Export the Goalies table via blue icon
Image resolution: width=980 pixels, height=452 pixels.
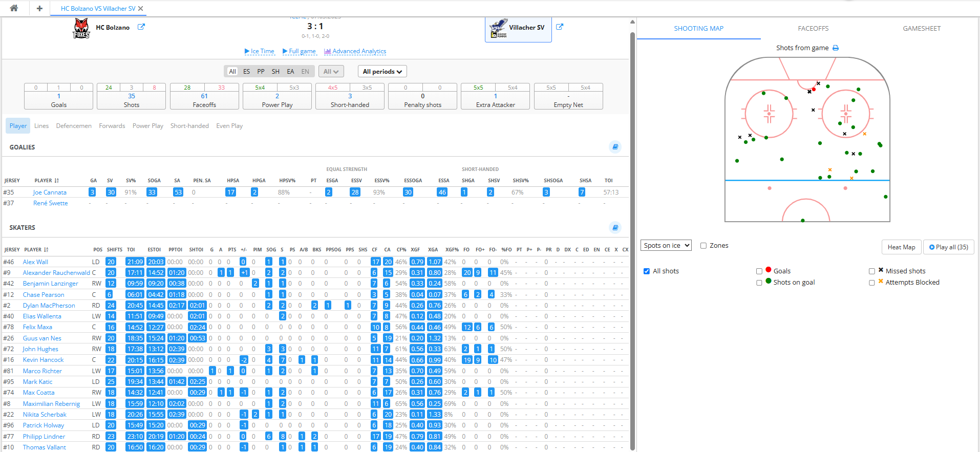coord(615,147)
